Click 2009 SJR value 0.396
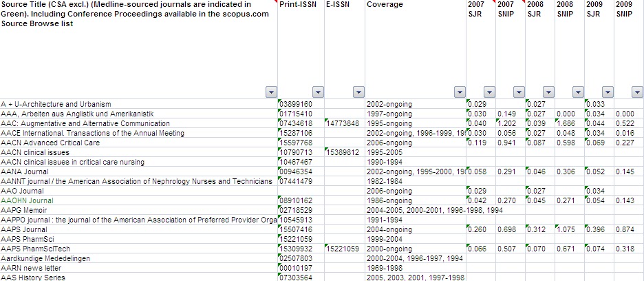The width and height of the screenshot is (644, 281). [599, 229]
